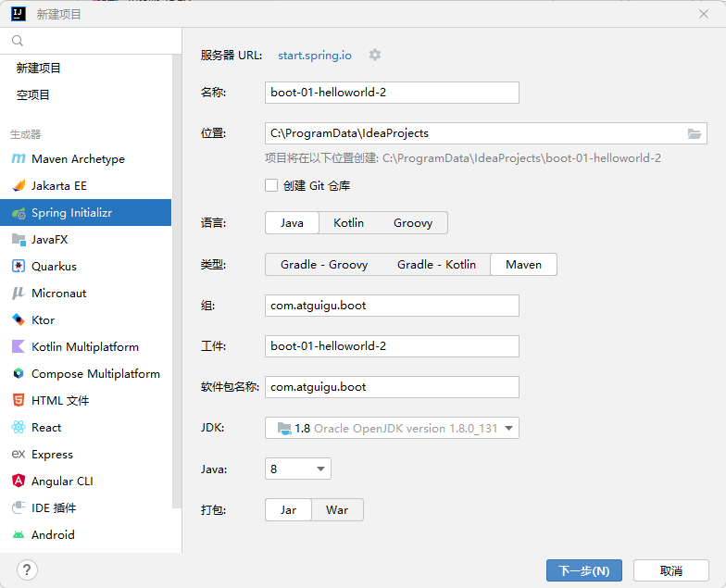This screenshot has width=726, height=588.
Task: Select Kotlin as the language
Action: tap(348, 223)
